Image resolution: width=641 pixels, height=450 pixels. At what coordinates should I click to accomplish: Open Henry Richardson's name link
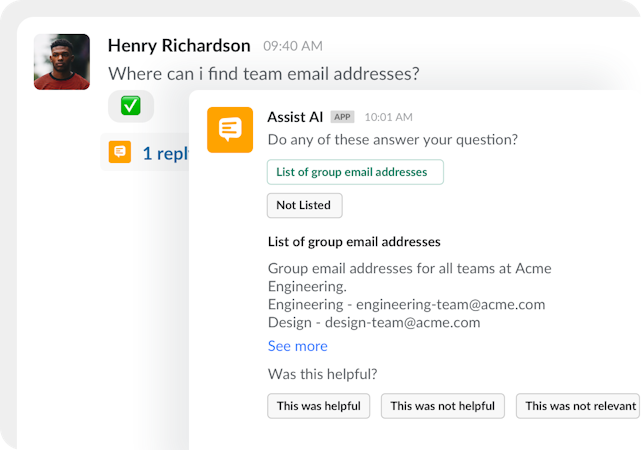click(x=178, y=45)
